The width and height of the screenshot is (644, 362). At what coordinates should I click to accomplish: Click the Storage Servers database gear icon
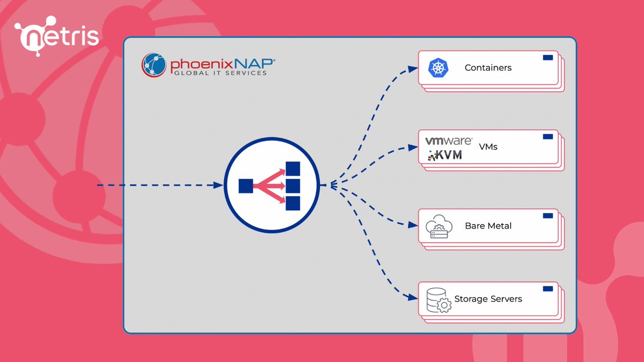438,301
